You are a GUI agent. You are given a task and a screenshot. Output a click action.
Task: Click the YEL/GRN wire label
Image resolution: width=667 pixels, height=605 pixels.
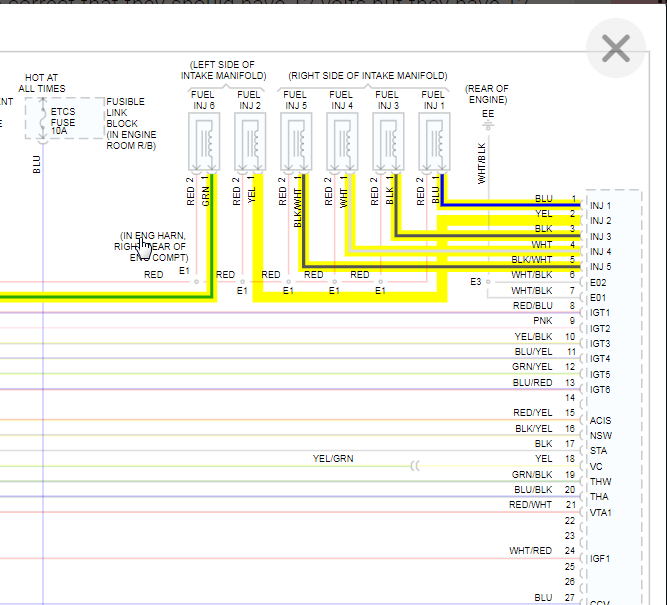pyautogui.click(x=333, y=459)
